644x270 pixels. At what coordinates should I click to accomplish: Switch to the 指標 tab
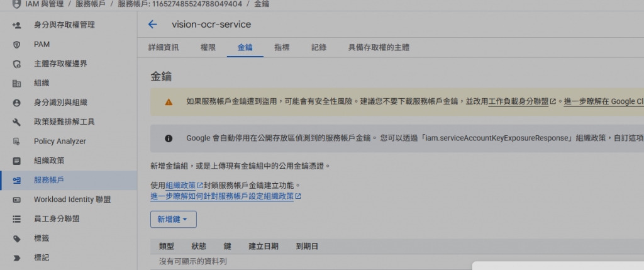click(x=282, y=48)
